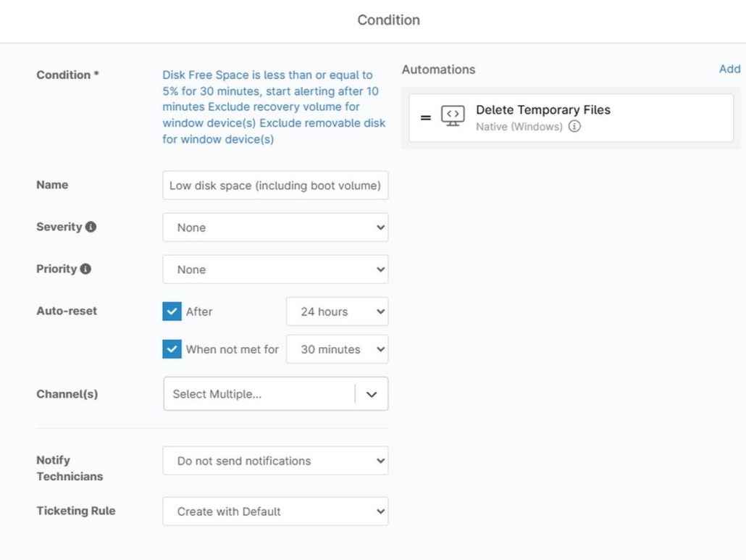Open the Ticketing Rule dropdown
The image size is (746, 560).
275,511
